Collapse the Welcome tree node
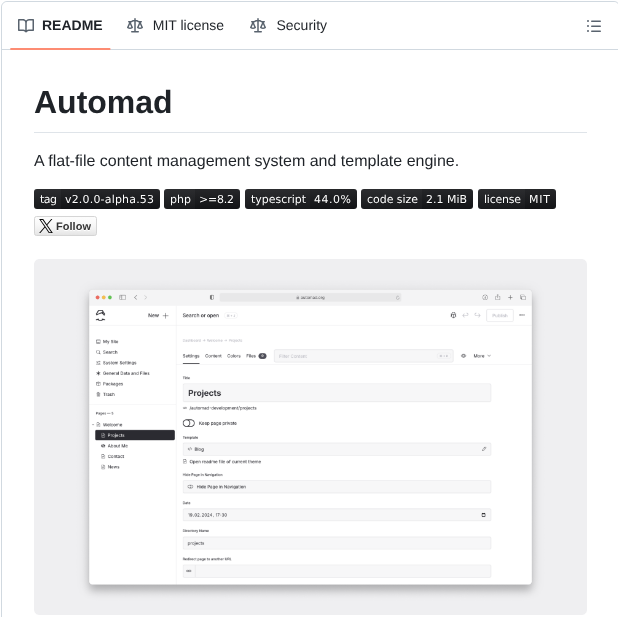Image resolution: width=618 pixels, height=617 pixels. pos(93,425)
